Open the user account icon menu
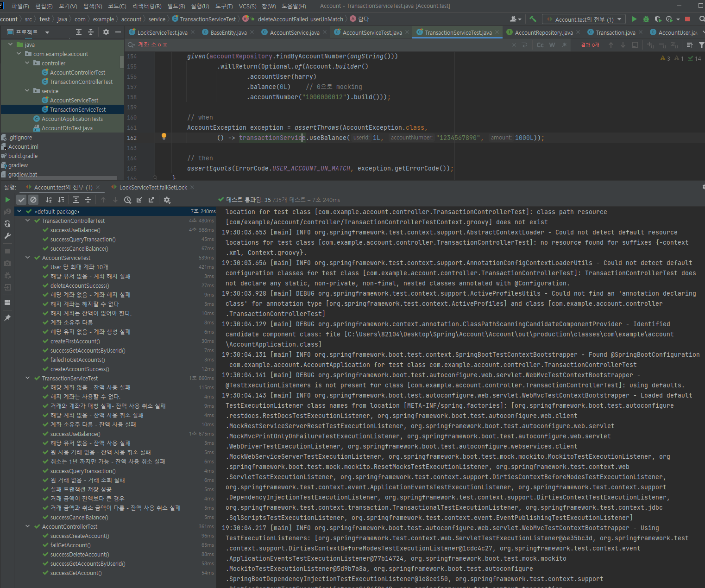The height and width of the screenshot is (588, 705). pos(515,19)
